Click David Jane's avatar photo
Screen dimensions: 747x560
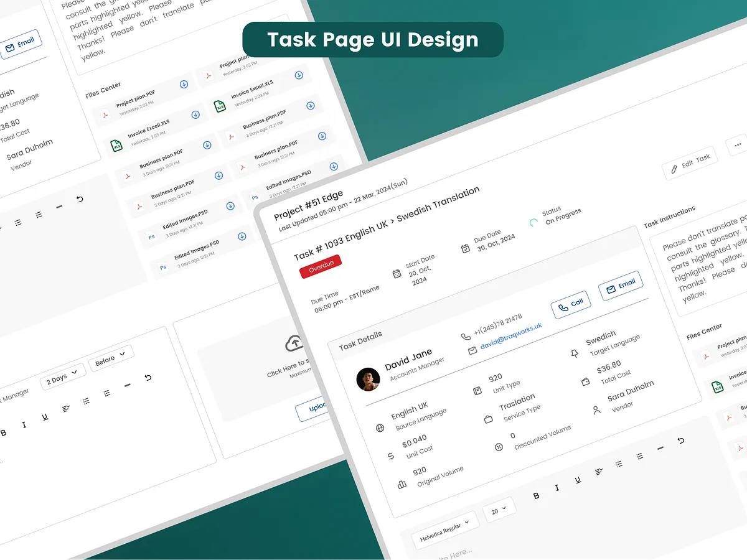pyautogui.click(x=368, y=379)
